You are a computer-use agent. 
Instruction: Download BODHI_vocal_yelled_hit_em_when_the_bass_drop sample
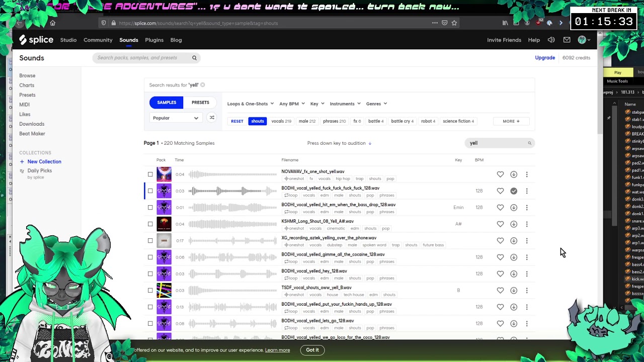click(514, 207)
